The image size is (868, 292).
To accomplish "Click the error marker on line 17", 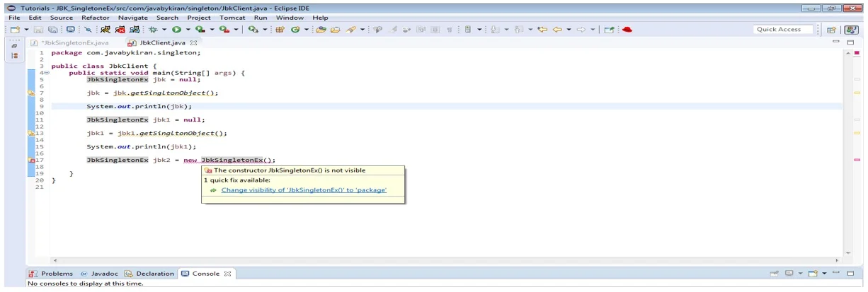I will click(x=31, y=160).
